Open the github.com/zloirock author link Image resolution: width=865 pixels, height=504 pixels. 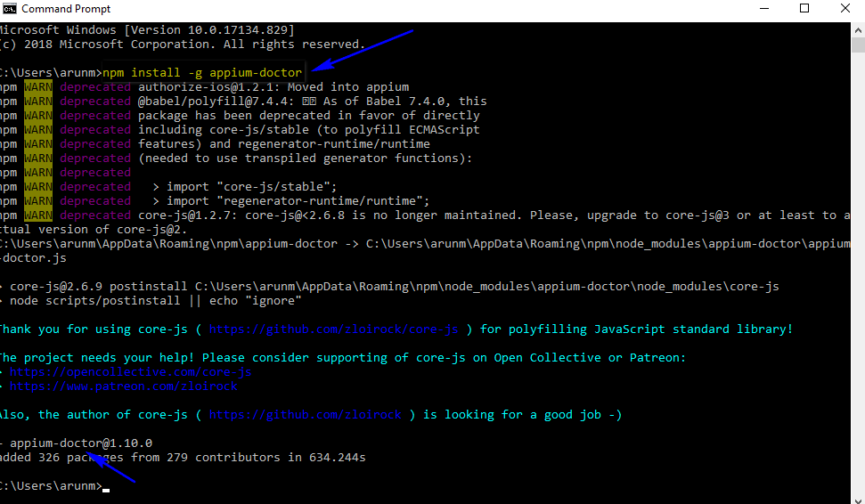pos(305,415)
